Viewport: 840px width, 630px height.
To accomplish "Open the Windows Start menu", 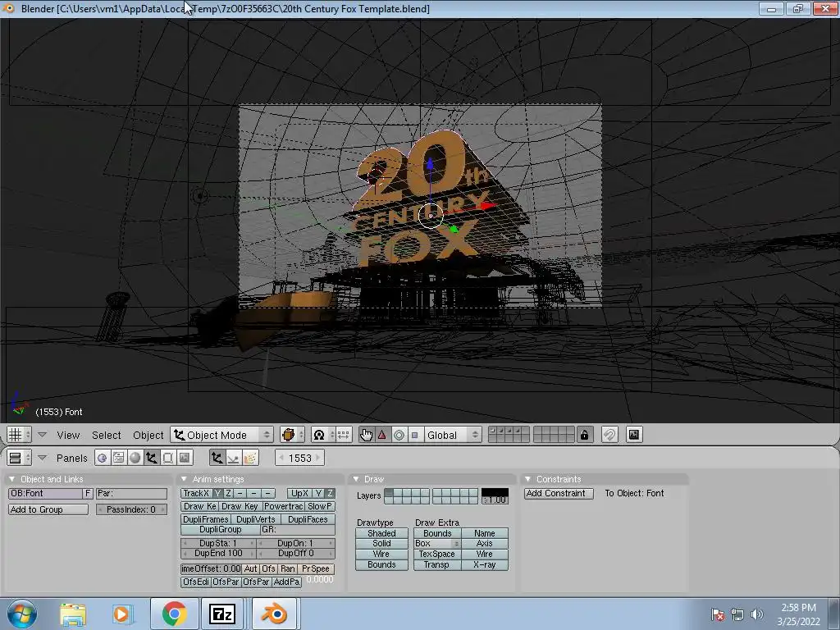I will tap(22, 614).
